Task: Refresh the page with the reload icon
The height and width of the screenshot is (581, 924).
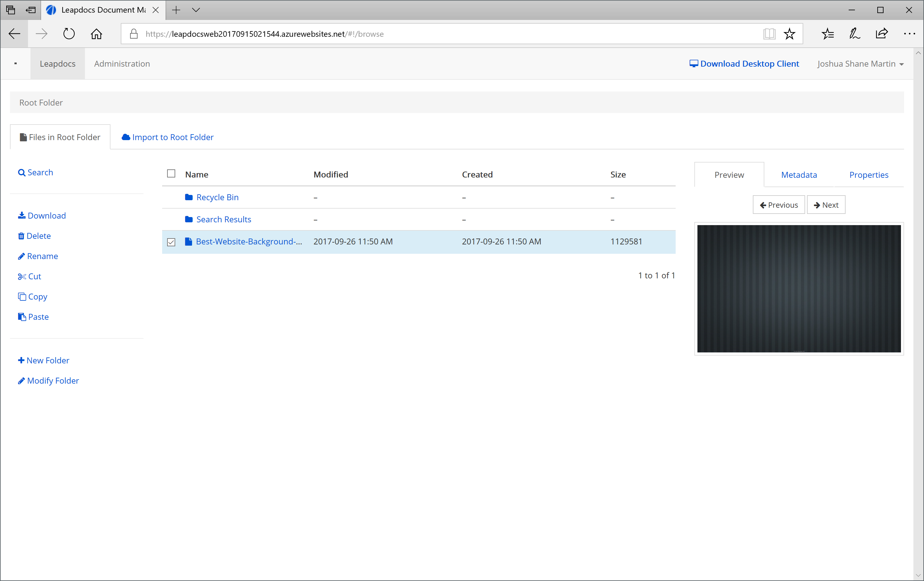Action: [69, 34]
